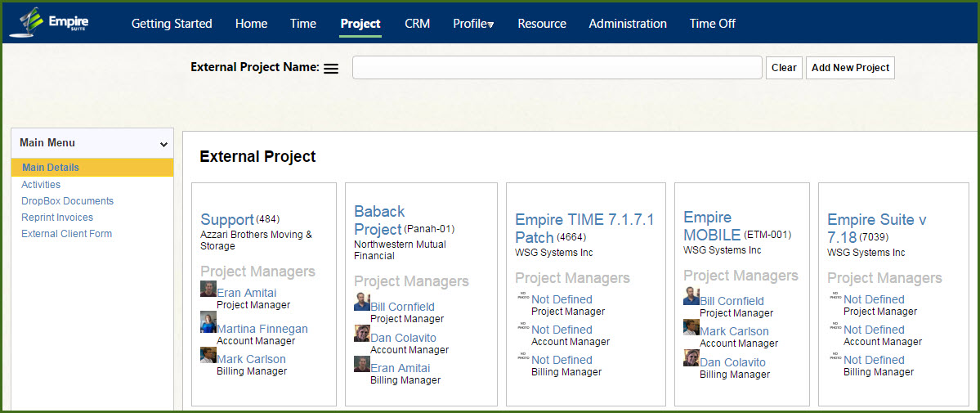Screen dimensions: 980x413
Task: Open hamburger menu beside External Project Name
Action: coord(331,69)
